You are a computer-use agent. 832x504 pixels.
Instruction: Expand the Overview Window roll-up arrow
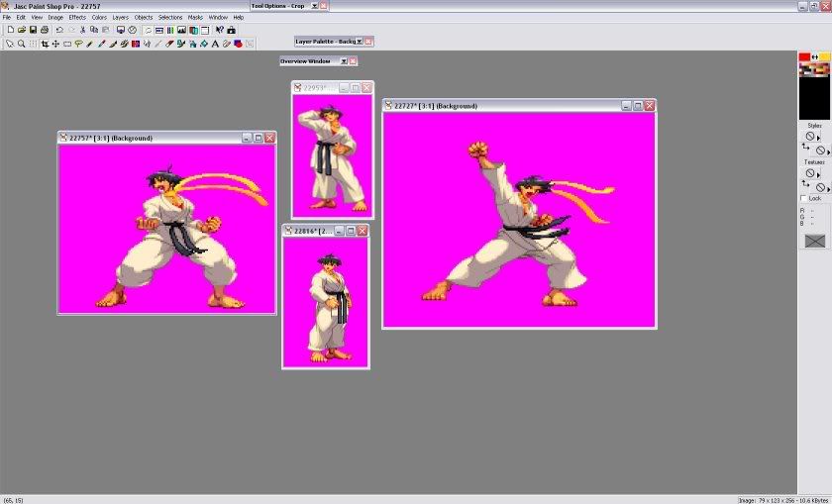click(344, 61)
